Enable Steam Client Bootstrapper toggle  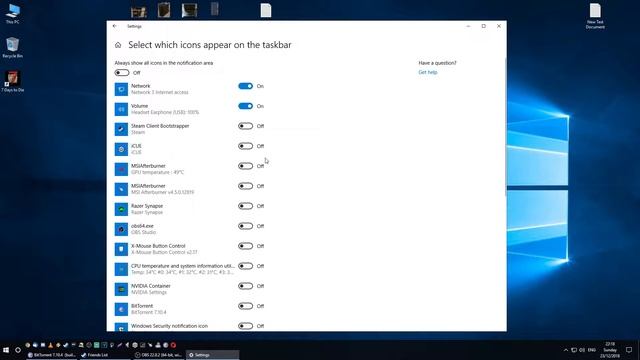(245, 126)
